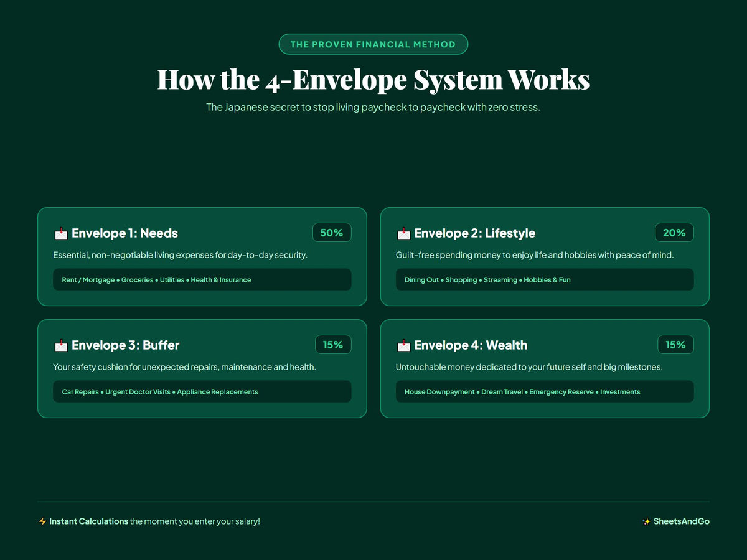Select the 15% badge on Wealth card
This screenshot has height=560, width=747.
point(675,345)
